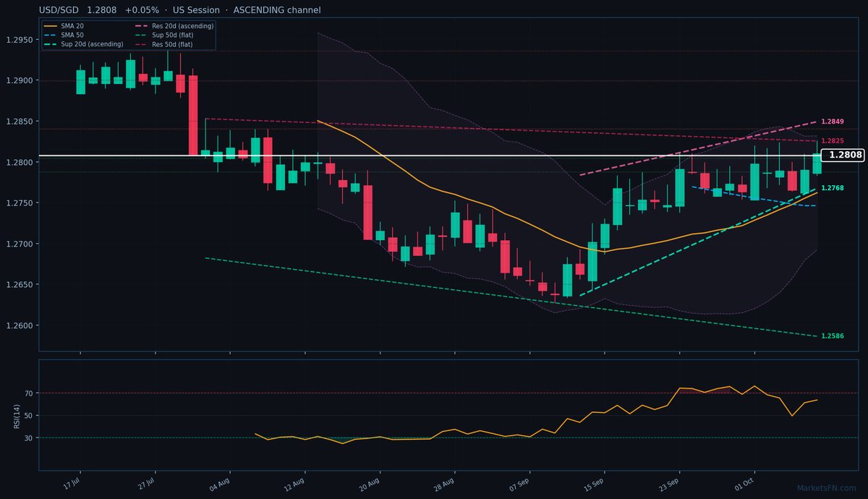The width and height of the screenshot is (868, 499).
Task: Click the US Session text in the title
Action: [x=195, y=10]
